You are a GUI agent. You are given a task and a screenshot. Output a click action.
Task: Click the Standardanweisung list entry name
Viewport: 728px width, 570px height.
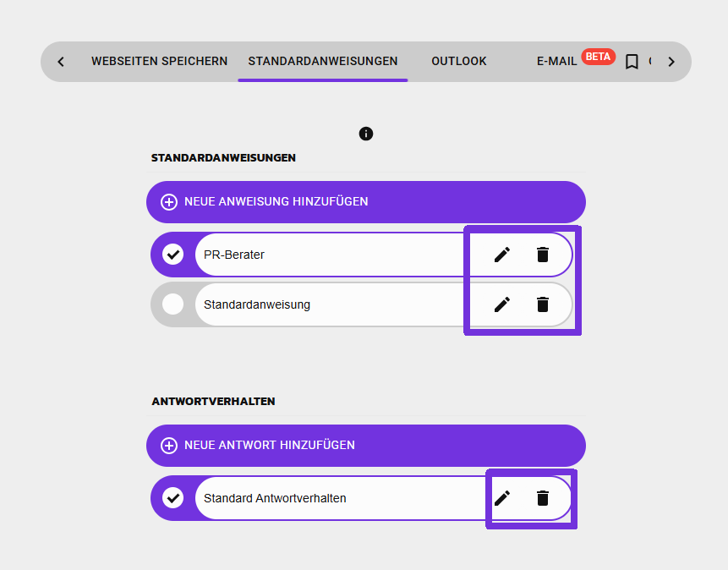pos(257,304)
